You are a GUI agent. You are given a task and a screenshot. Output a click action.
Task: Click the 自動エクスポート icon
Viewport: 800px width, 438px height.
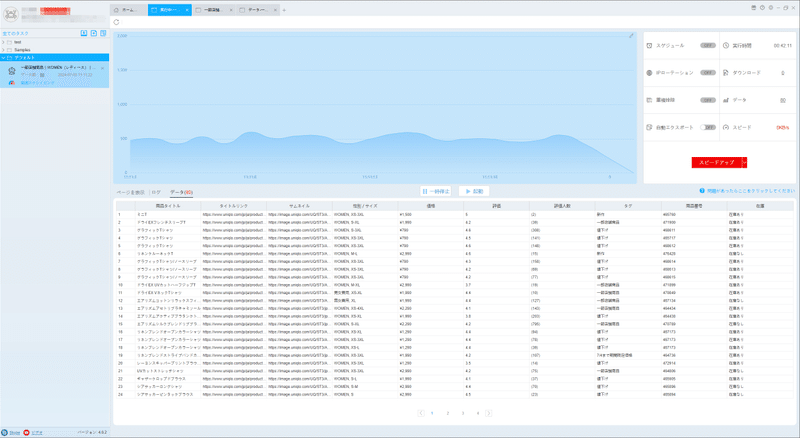[x=649, y=127]
